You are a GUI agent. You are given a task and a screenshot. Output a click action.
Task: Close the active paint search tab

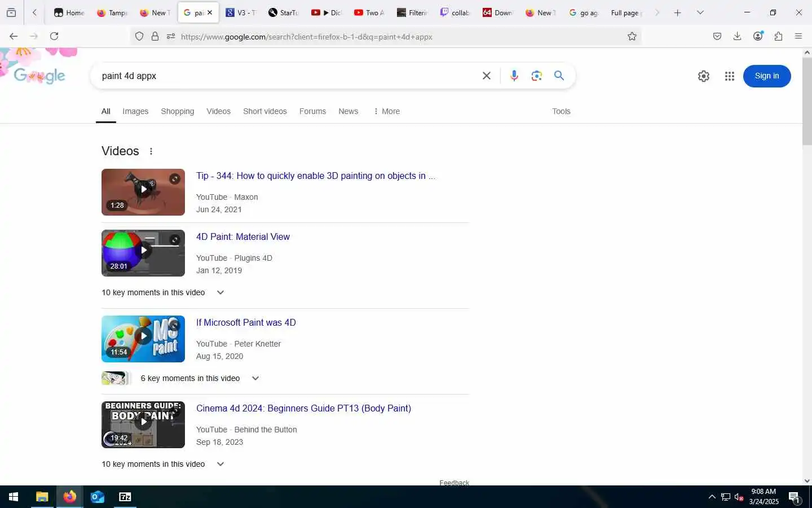tap(210, 12)
